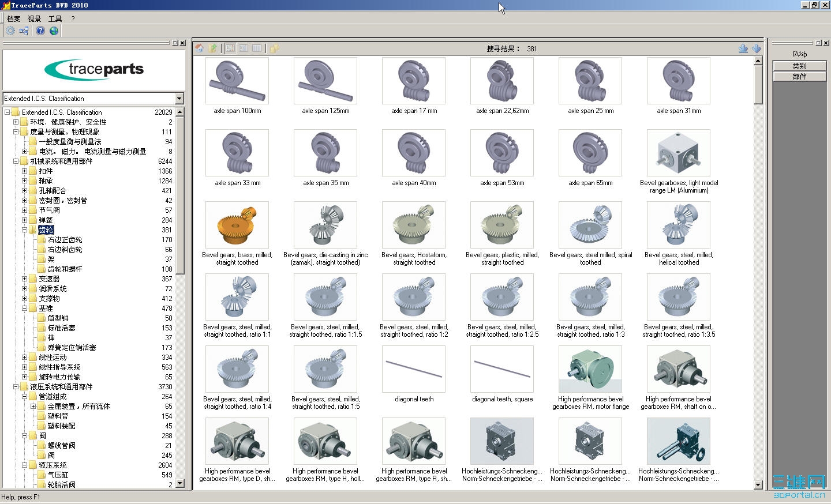Click the stacked folders icon in results toolbar

[274, 48]
